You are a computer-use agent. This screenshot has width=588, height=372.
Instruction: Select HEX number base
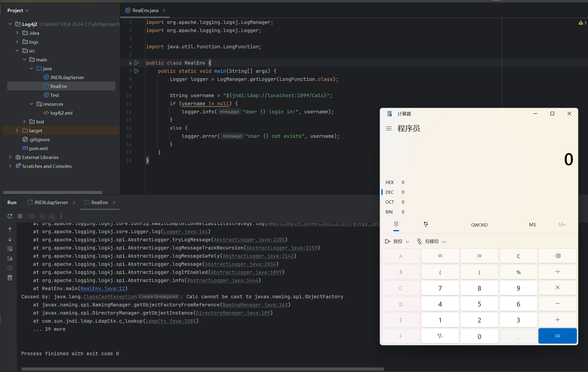pyautogui.click(x=479, y=182)
